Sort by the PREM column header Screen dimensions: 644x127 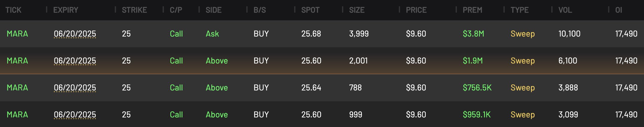(x=472, y=10)
